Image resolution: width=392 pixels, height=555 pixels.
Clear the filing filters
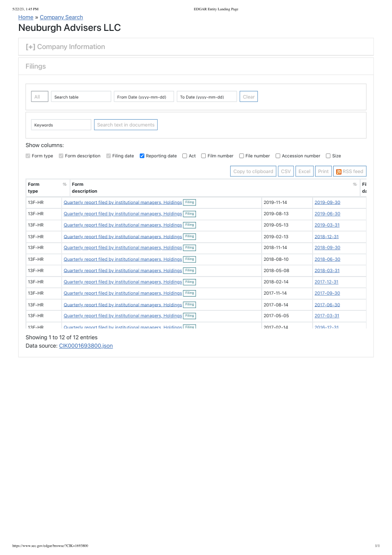tap(249, 97)
